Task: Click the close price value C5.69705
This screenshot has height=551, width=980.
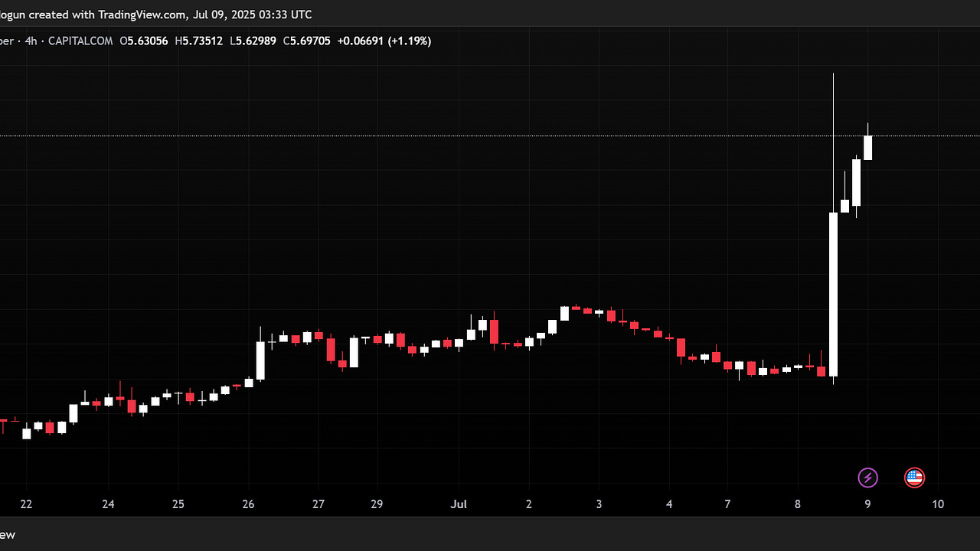Action: pos(307,41)
